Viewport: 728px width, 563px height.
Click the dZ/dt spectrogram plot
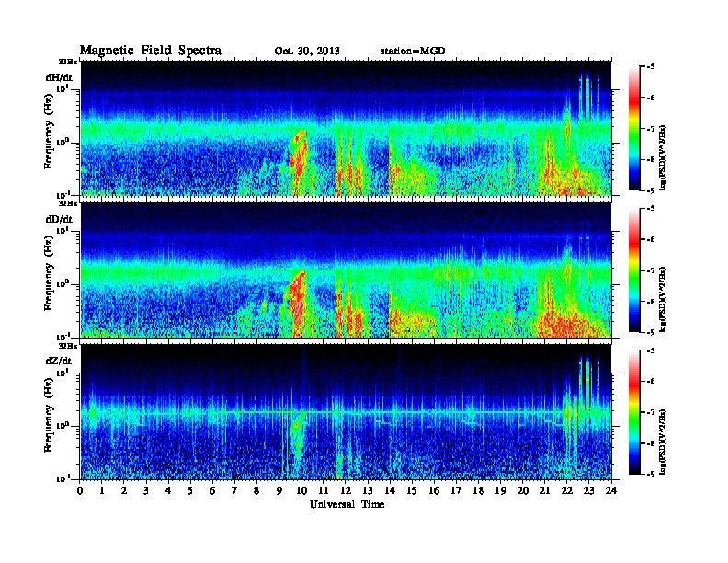tap(346, 412)
